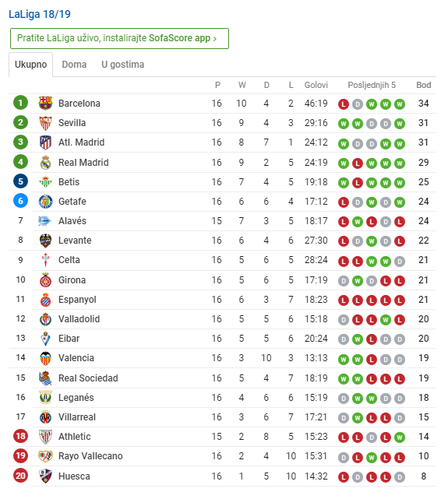Switch to the U gostima tab
Screen dimensions: 448x492
[x=123, y=65]
